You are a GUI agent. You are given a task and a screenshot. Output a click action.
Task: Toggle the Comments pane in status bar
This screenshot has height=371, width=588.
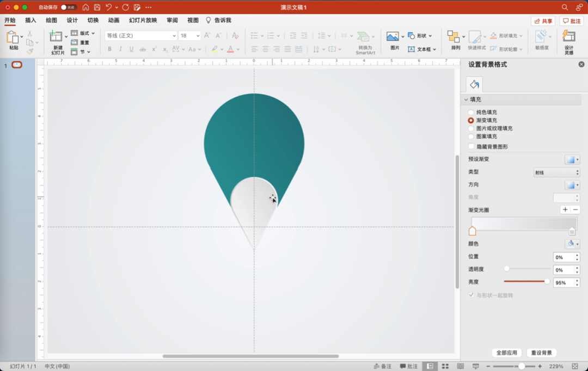[x=409, y=366]
